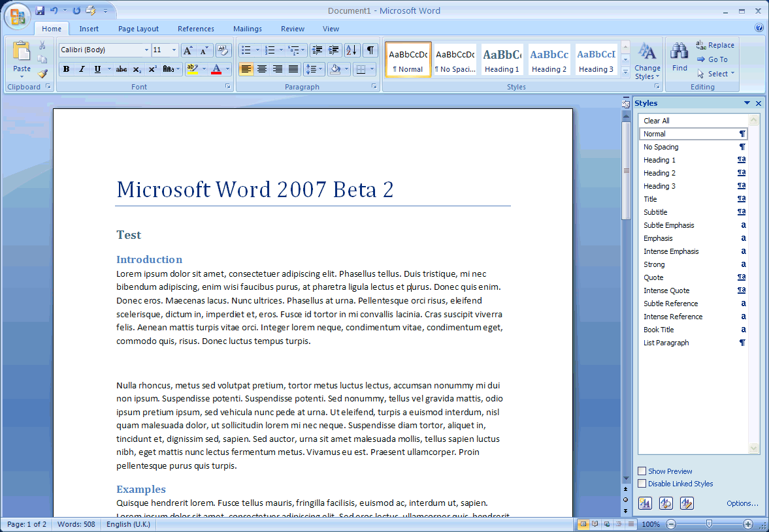
Task: Open Styles pane Options link
Action: 743,503
